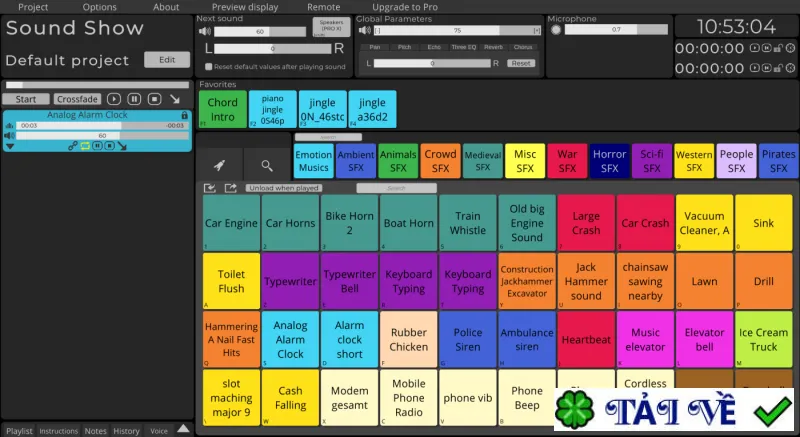This screenshot has height=437, width=800.
Task: Adjust the Global Parameters volume slider at 75
Action: 457,31
